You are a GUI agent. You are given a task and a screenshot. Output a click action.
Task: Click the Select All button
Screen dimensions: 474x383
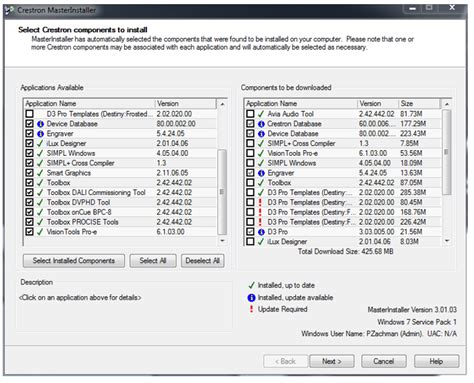pyautogui.click(x=153, y=261)
